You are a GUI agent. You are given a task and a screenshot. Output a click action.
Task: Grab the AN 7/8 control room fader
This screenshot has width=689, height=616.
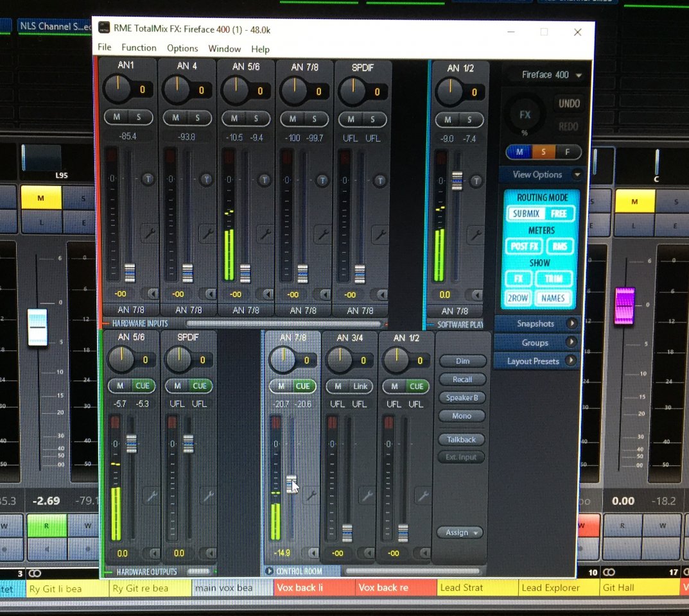(292, 483)
